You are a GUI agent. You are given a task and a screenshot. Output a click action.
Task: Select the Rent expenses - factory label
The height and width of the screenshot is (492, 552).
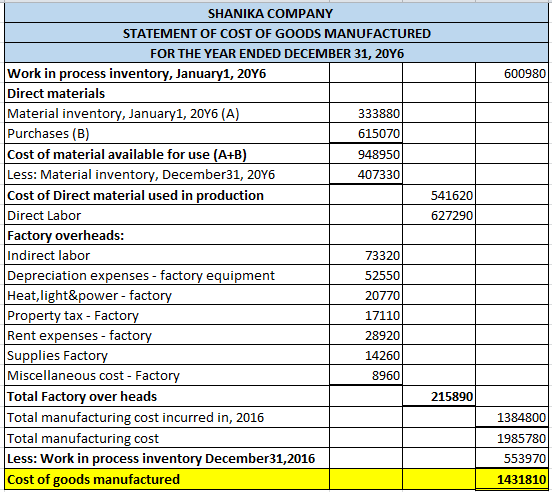(79, 336)
